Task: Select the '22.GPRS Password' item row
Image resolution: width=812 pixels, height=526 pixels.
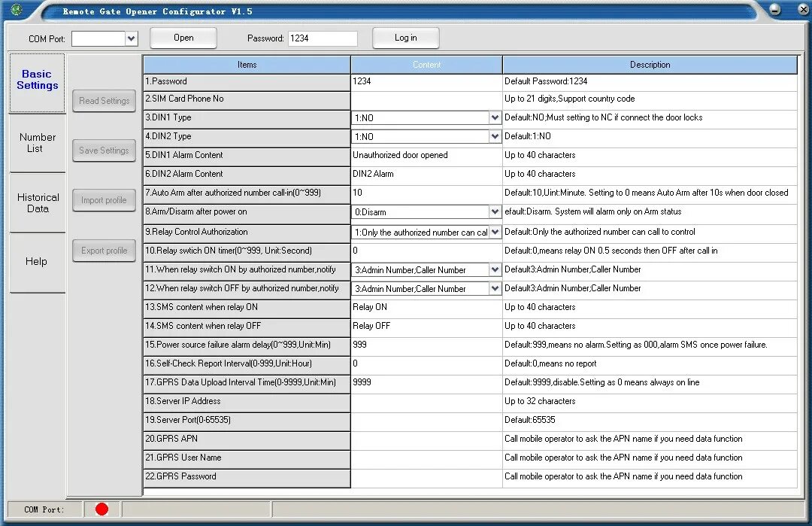Action: pyautogui.click(x=247, y=477)
